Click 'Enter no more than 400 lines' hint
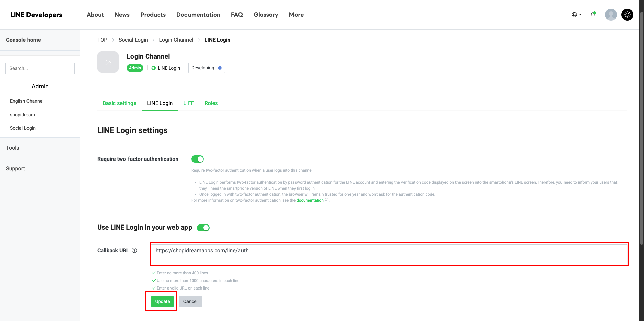This screenshot has height=321, width=644. 182,273
